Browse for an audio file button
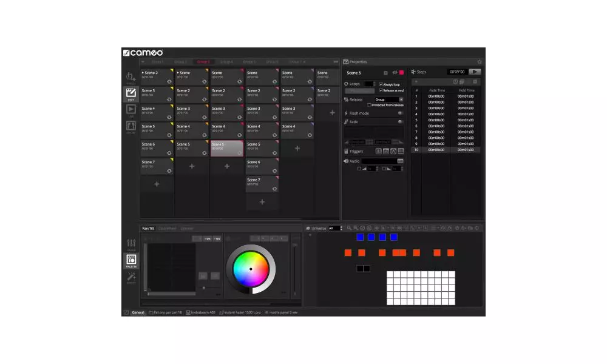Viewport: 607px width, 364px height. tap(400, 161)
